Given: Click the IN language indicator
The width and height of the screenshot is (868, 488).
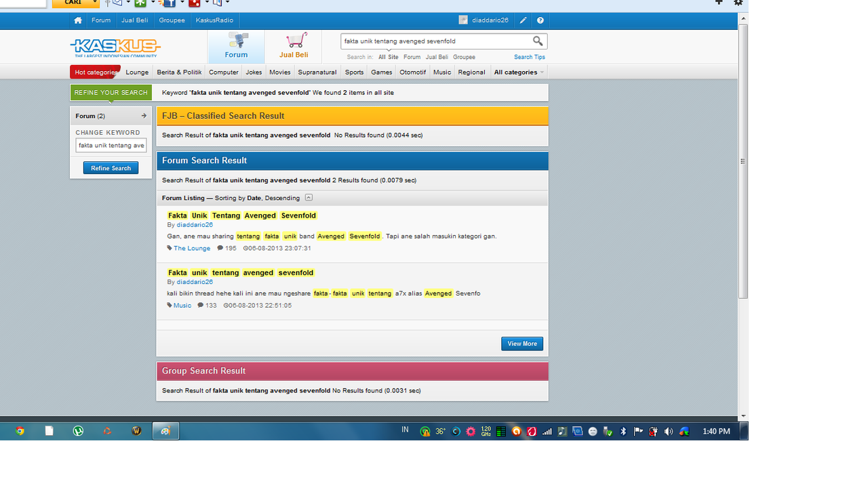Looking at the screenshot, I should 405,430.
